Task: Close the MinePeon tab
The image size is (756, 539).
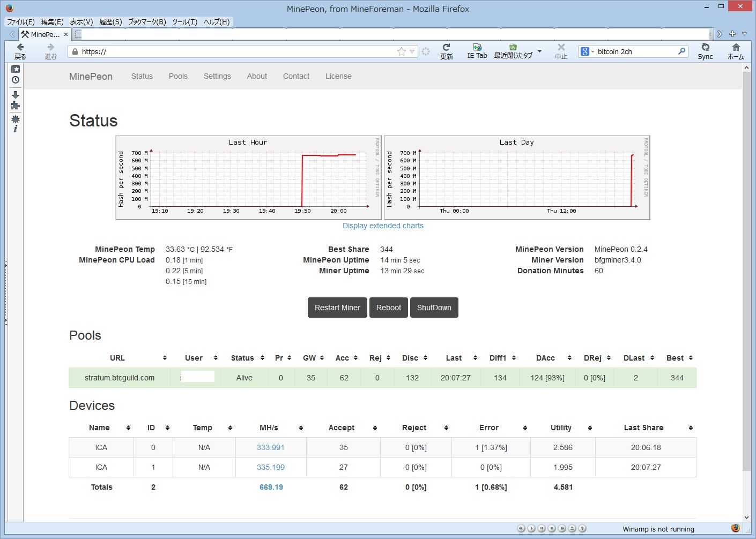Action: coord(66,34)
